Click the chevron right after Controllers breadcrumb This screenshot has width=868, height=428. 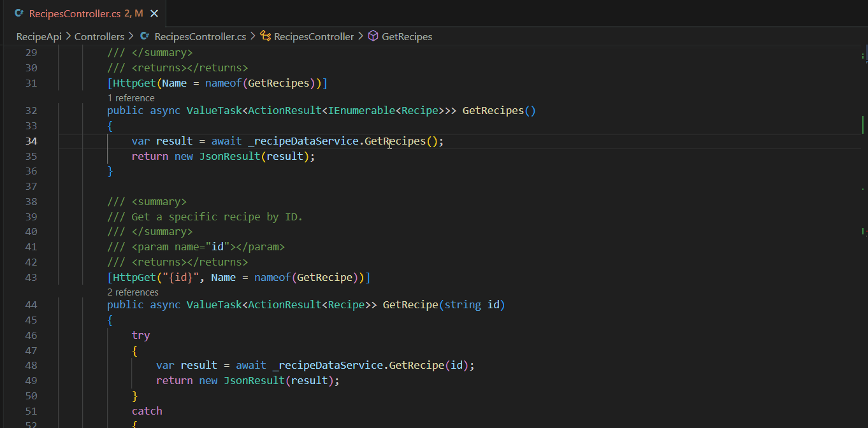[131, 36]
